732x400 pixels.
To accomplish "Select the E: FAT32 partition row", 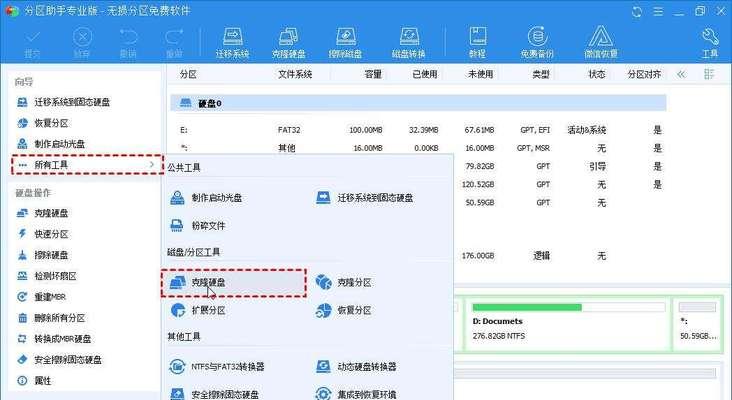I will pyautogui.click(x=418, y=130).
